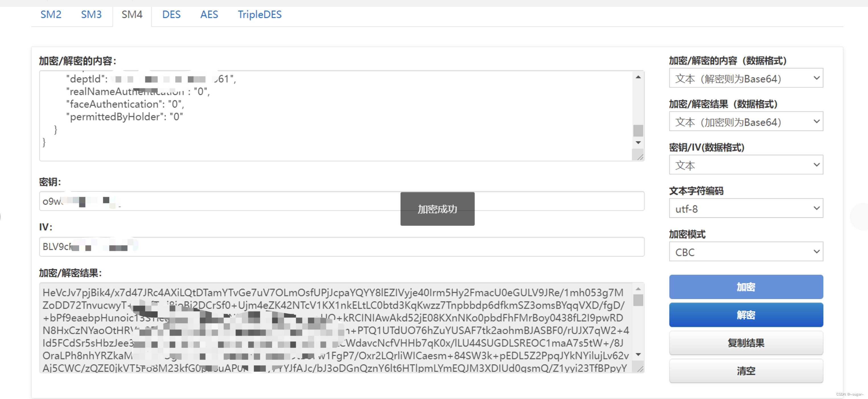This screenshot has height=399, width=868.
Task: Click the 解密 (Decrypt) button
Action: (746, 314)
